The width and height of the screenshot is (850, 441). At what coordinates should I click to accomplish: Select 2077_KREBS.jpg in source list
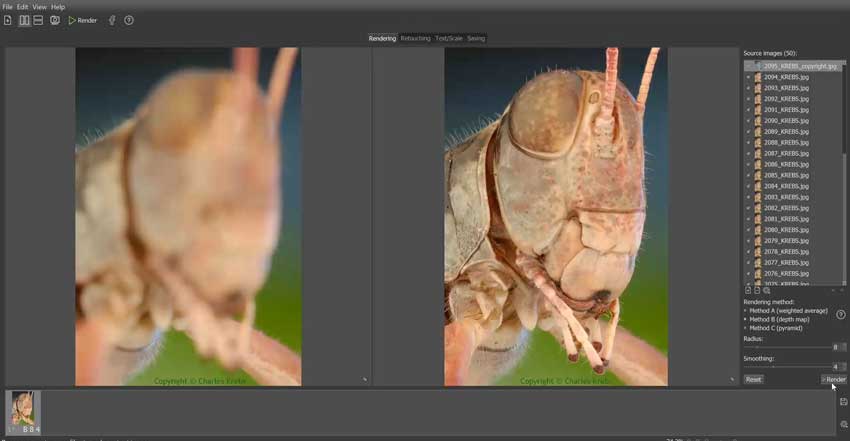point(786,263)
